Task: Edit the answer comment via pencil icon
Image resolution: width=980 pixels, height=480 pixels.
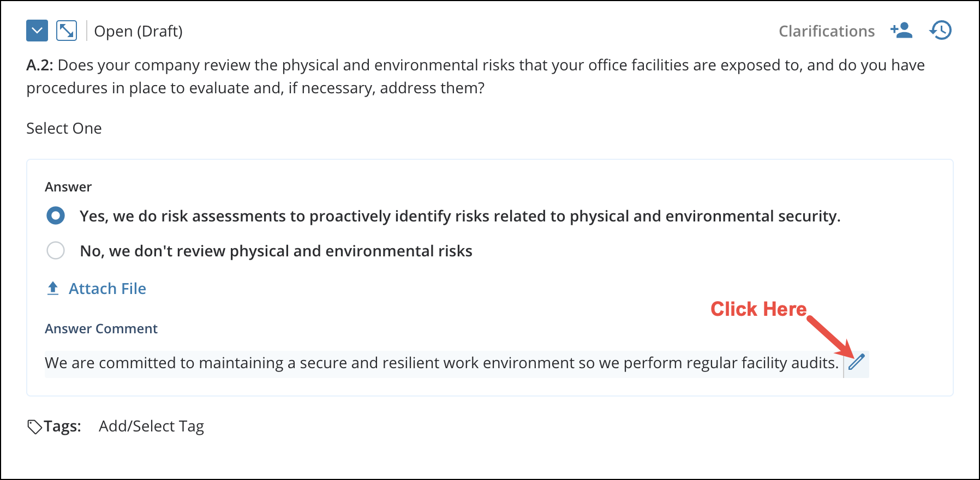Action: tap(857, 362)
